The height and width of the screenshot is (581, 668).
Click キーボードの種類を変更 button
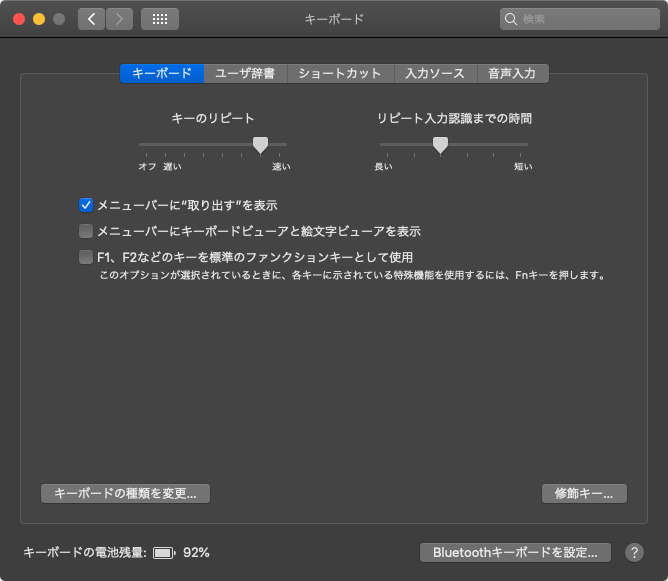(x=125, y=493)
